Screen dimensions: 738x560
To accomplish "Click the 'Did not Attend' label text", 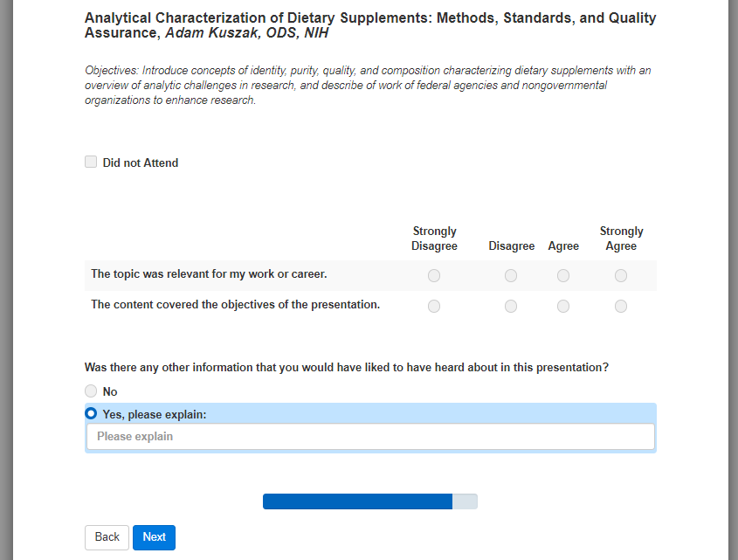I will pyautogui.click(x=141, y=162).
